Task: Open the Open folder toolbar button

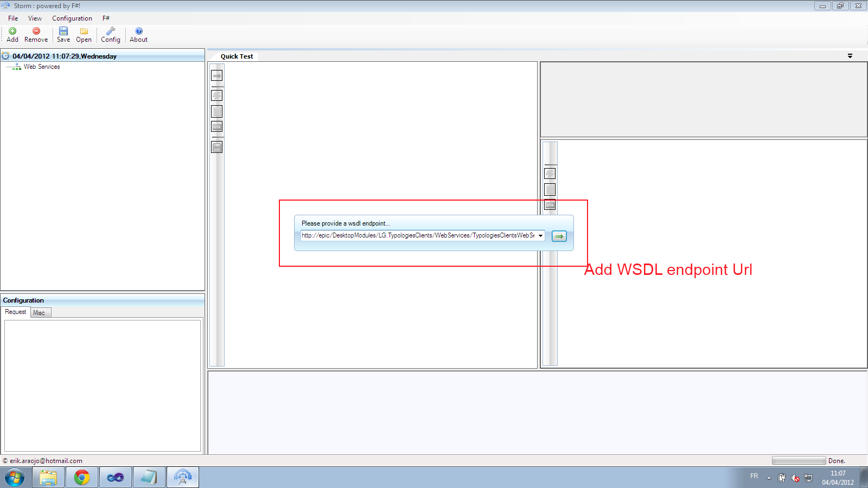Action: tap(84, 35)
